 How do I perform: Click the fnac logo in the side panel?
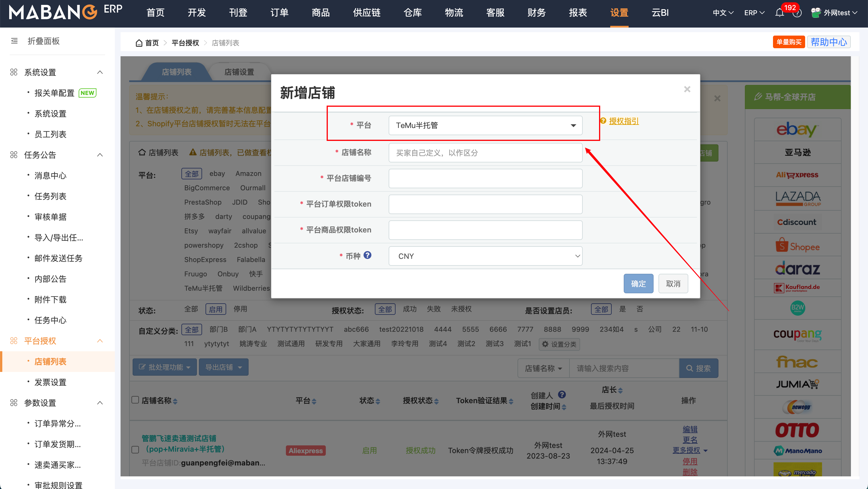pyautogui.click(x=797, y=362)
